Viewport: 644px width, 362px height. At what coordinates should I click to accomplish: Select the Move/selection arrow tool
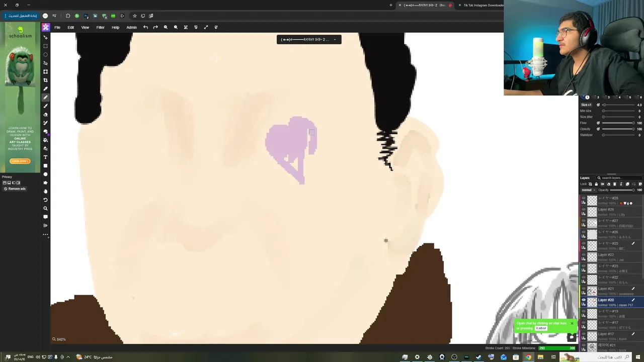pos(45,37)
